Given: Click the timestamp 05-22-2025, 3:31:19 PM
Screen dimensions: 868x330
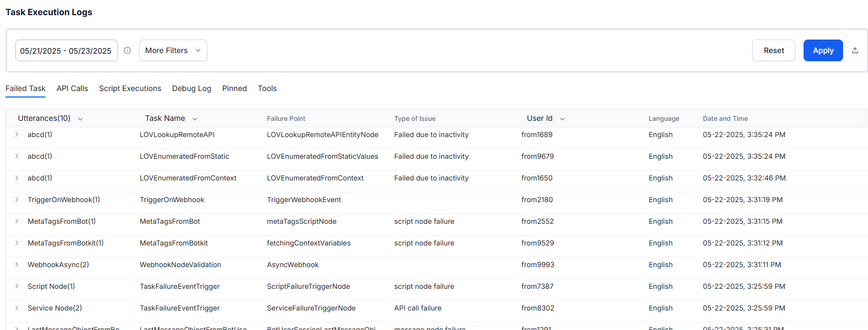Looking at the screenshot, I should tap(743, 199).
